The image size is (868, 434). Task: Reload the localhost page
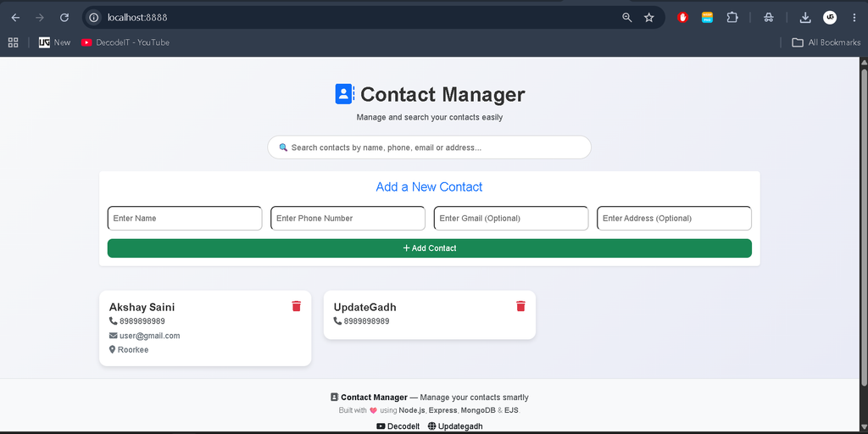click(x=64, y=18)
